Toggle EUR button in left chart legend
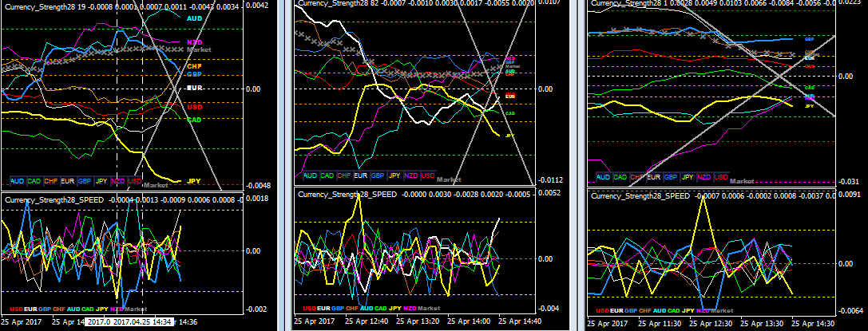This screenshot has height=331, width=868. tap(68, 181)
